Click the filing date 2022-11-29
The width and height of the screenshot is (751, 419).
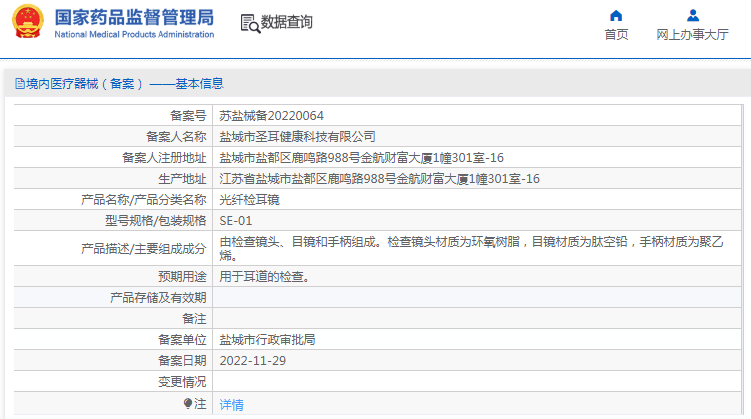click(x=252, y=361)
